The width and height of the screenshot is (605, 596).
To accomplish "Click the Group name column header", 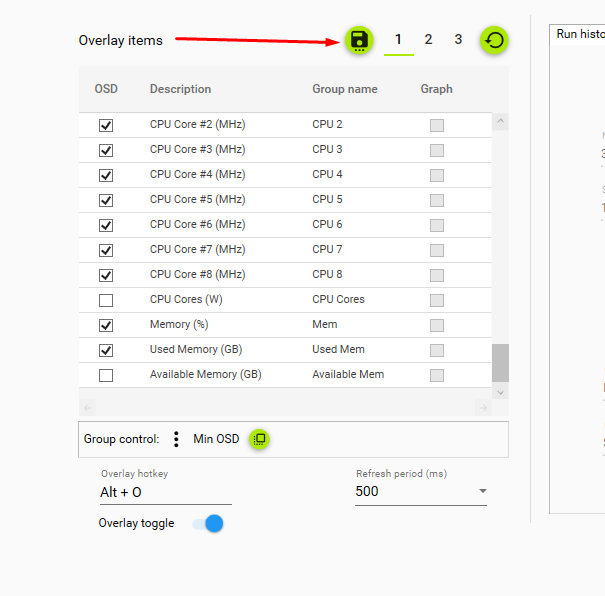I will coord(345,89).
